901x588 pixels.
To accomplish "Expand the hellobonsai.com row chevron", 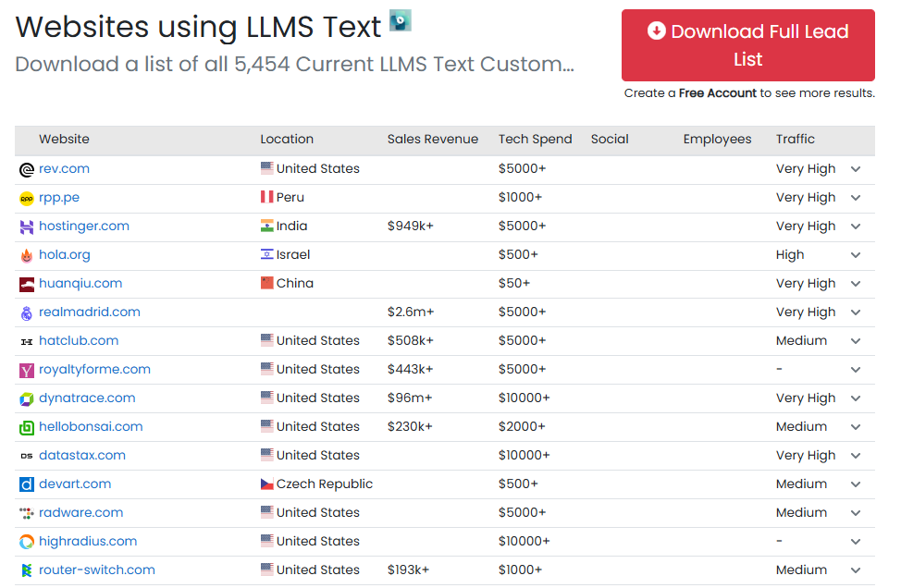I will (x=855, y=428).
